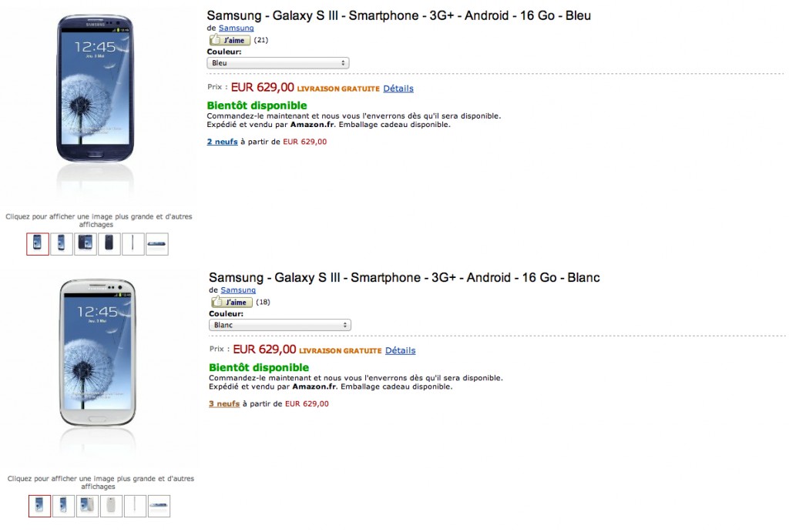Open Samsung brand link under Bleu title
The height and width of the screenshot is (532, 789).
click(236, 28)
